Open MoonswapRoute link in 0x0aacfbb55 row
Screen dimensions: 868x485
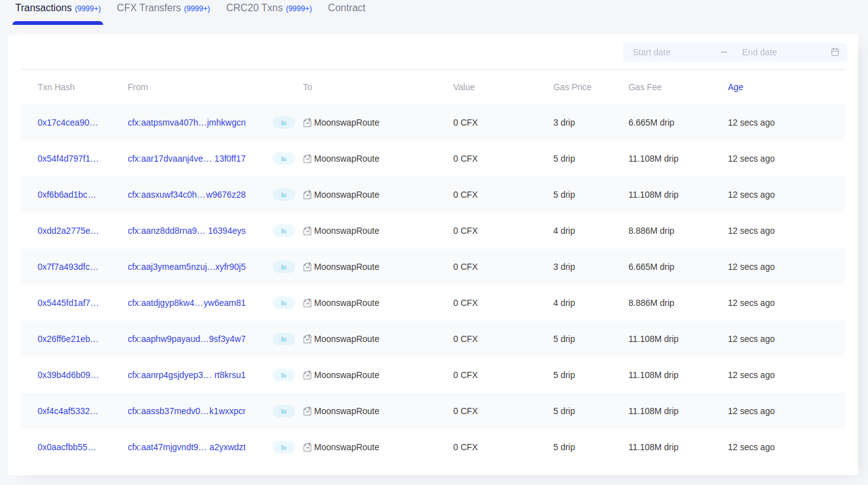pyautogui.click(x=347, y=447)
